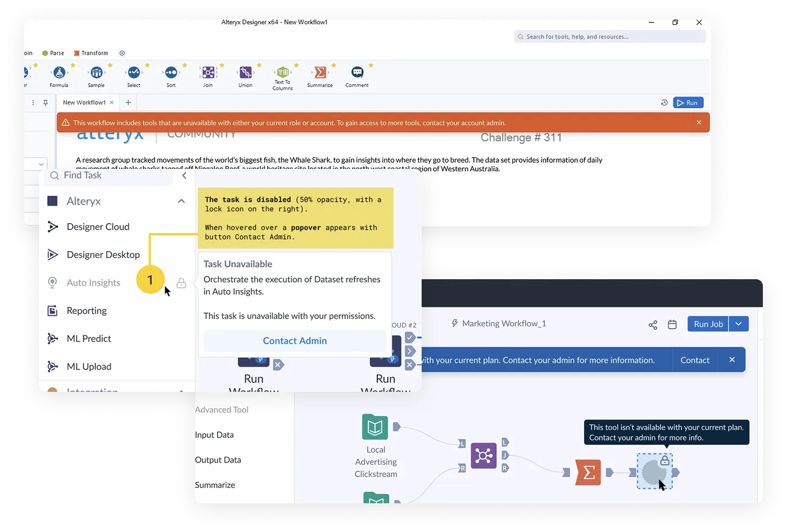Select Input Data in tool list

point(214,435)
